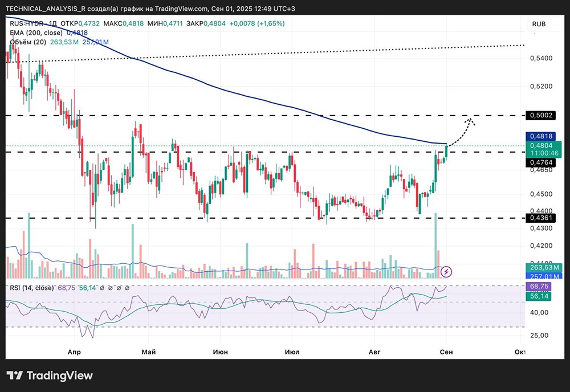Select the Объём (20) volume legend

(x=59, y=42)
